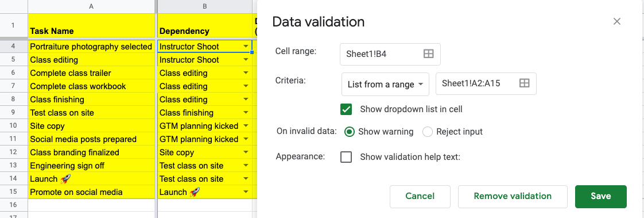
Task: Select cell Promote on social media
Action: coord(91,192)
